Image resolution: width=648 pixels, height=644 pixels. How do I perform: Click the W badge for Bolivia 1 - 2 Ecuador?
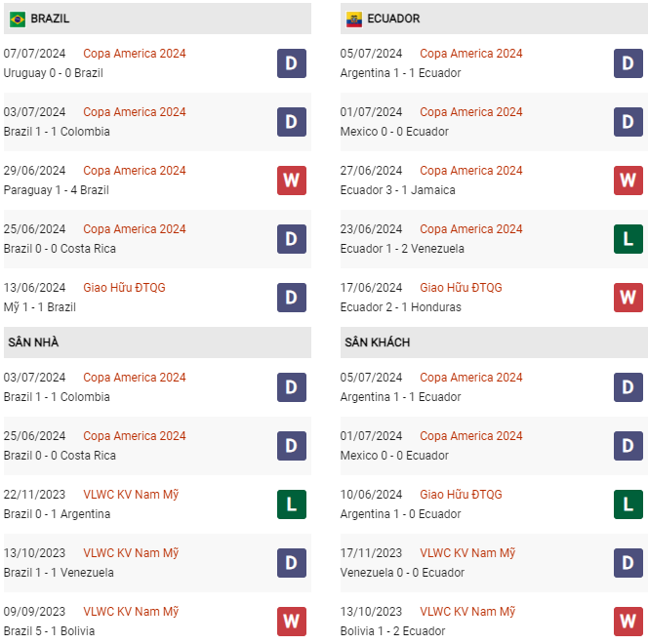[628, 622]
